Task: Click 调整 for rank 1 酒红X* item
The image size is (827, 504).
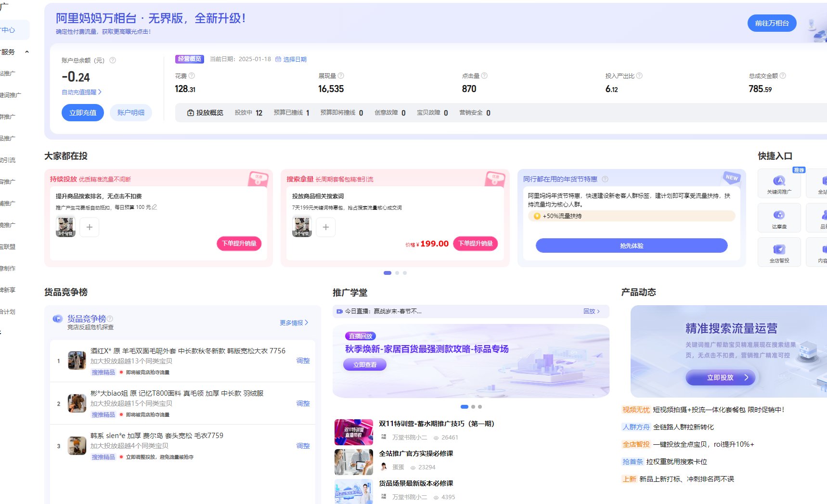Action: 303,361
